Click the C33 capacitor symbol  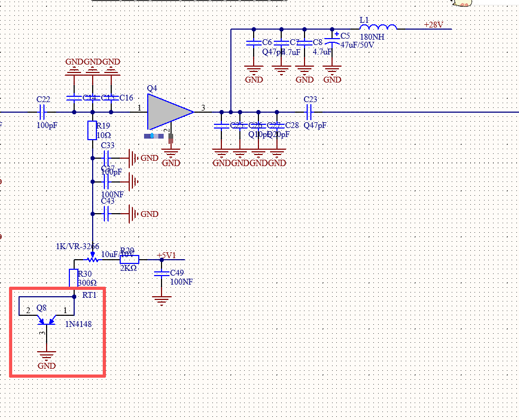point(106,158)
